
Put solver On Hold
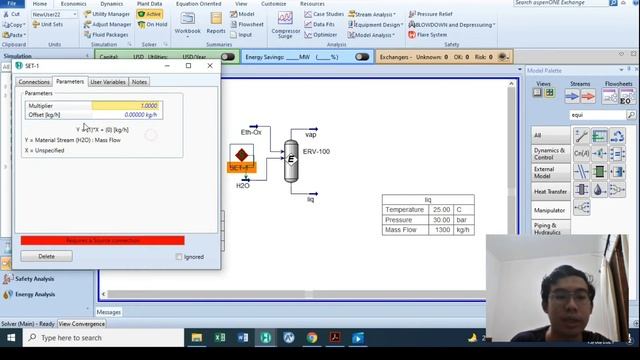tap(153, 24)
